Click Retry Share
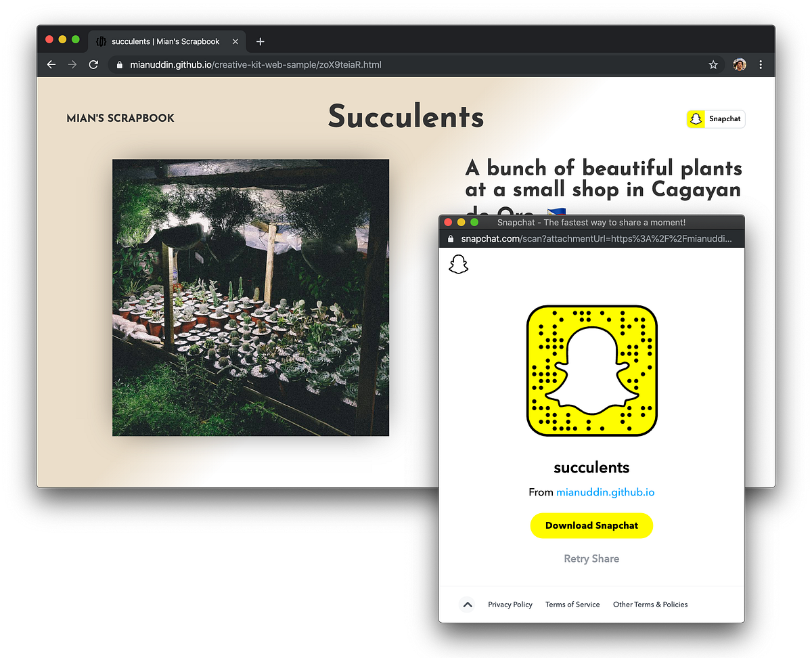Screen dimensions: 812x658 coord(591,558)
